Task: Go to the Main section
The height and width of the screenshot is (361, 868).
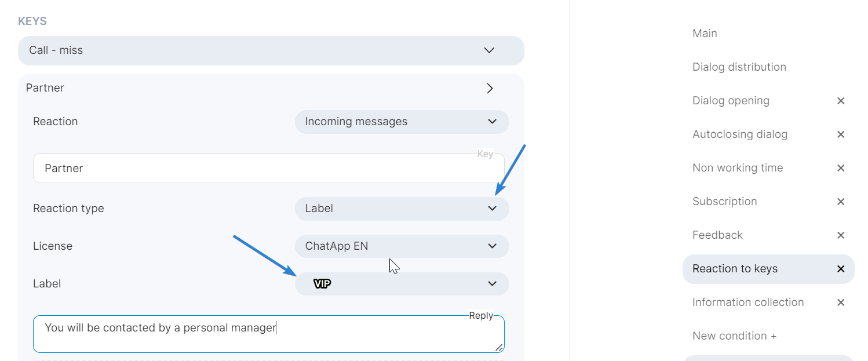Action: coord(705,34)
